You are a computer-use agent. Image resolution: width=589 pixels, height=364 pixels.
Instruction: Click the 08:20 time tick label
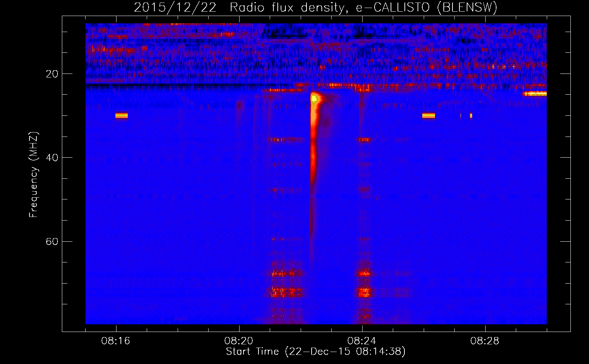tap(239, 341)
